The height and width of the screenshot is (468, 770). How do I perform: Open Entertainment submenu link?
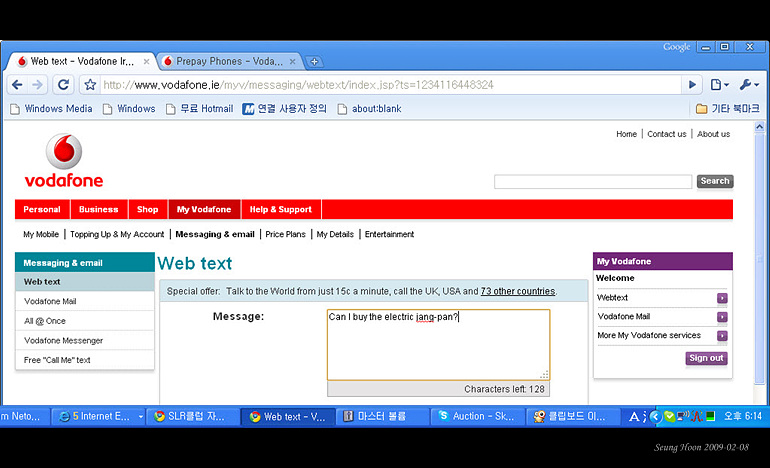pyautogui.click(x=389, y=234)
